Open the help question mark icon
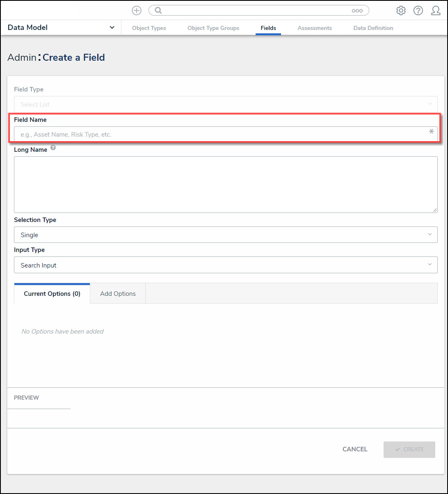 click(418, 11)
